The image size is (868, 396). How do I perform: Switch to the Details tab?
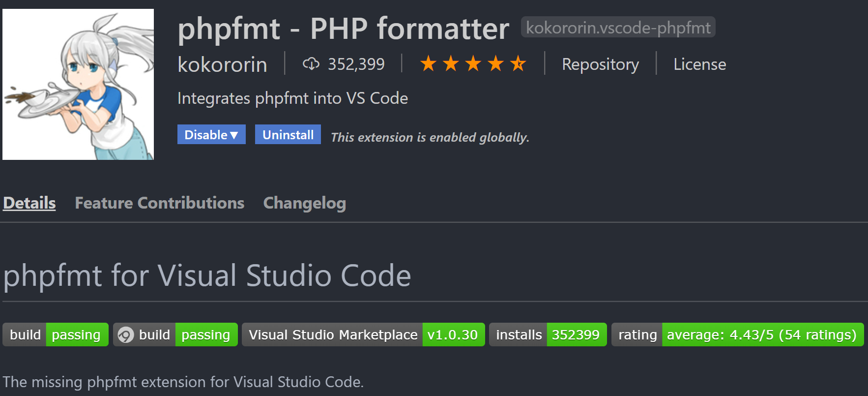point(29,203)
